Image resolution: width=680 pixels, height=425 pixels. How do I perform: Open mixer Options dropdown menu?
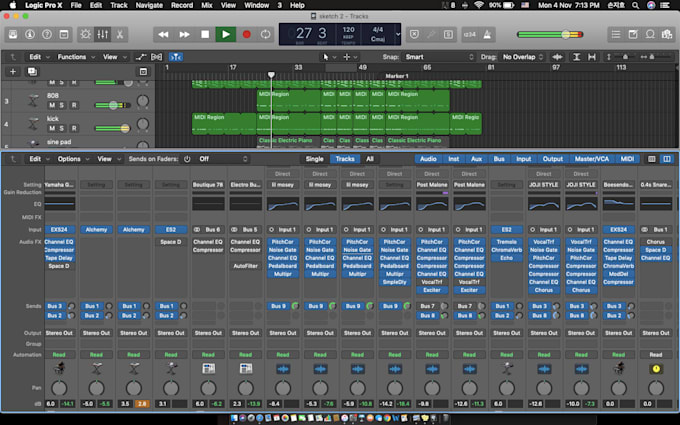click(x=73, y=159)
